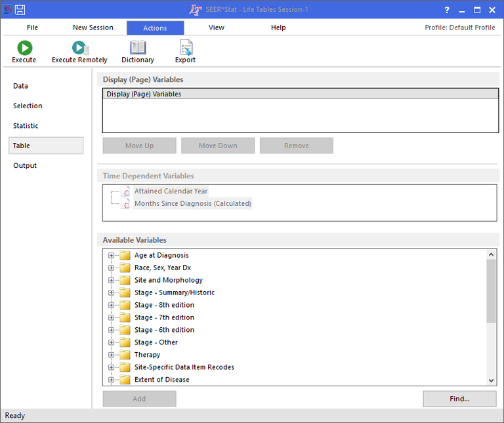The width and height of the screenshot is (504, 423).
Task: Click the help question mark icon
Action: click(447, 10)
